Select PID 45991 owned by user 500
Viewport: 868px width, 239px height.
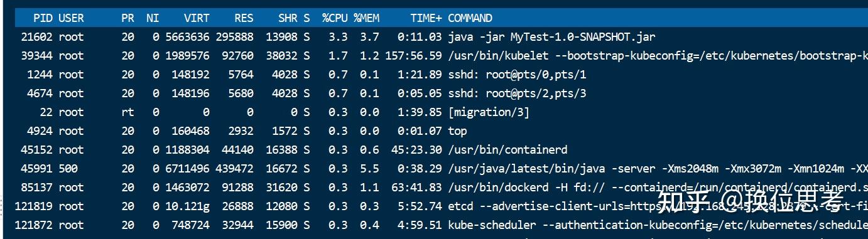pos(441,169)
